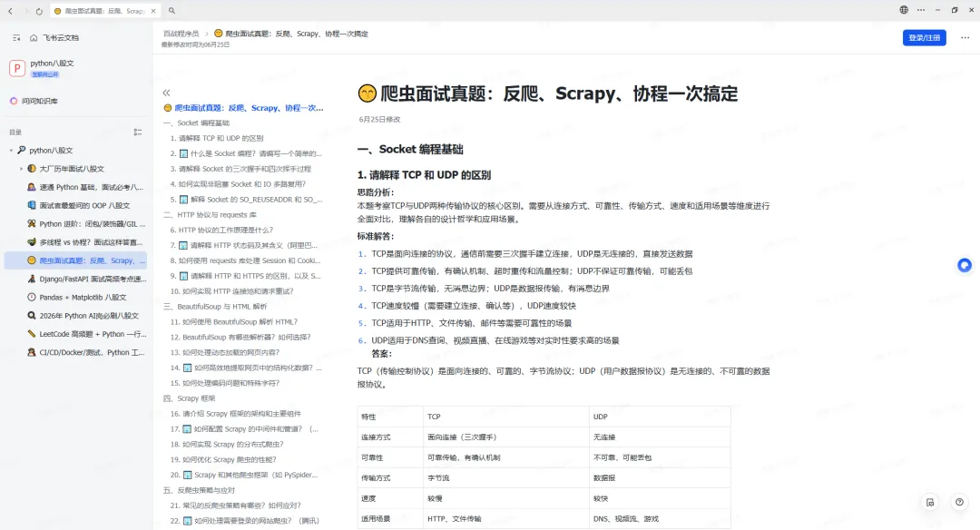
Task: Go to outline item 6 HTTP 协议的工作原理
Action: coord(222,230)
